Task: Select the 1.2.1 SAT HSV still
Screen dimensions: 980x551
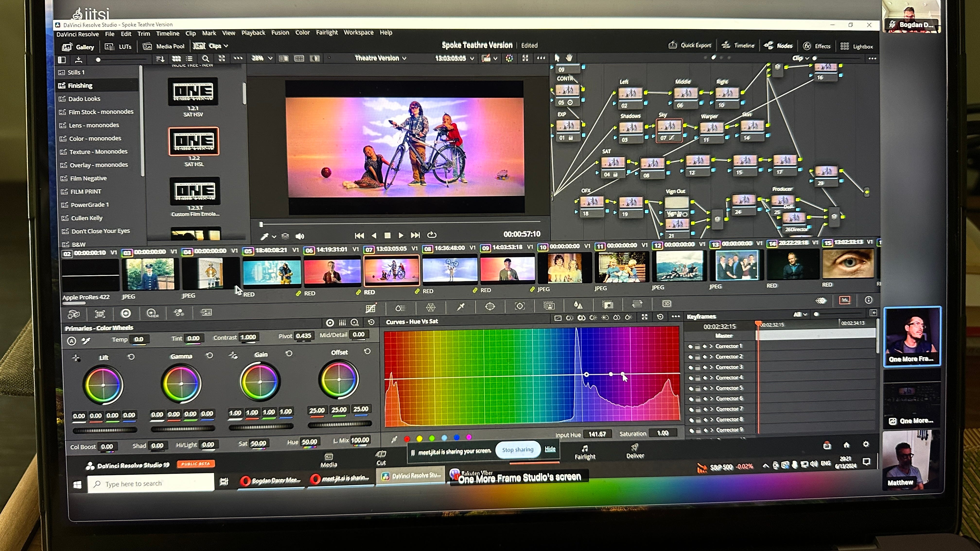Action: point(193,91)
